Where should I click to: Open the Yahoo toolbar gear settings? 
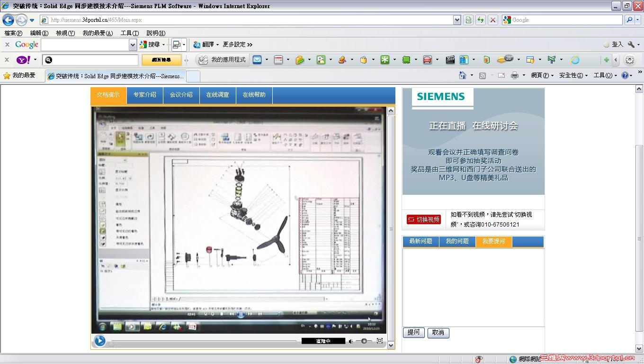(x=629, y=60)
